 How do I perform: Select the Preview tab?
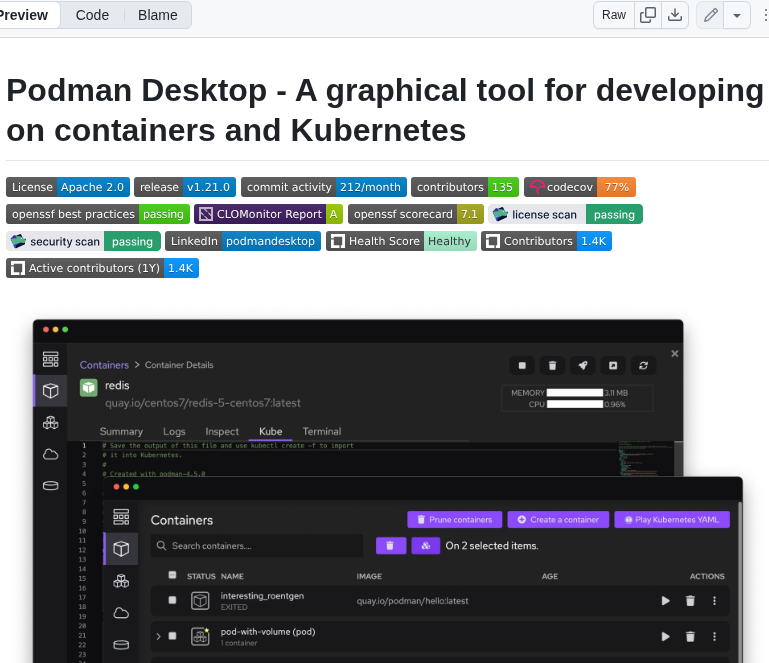click(24, 15)
